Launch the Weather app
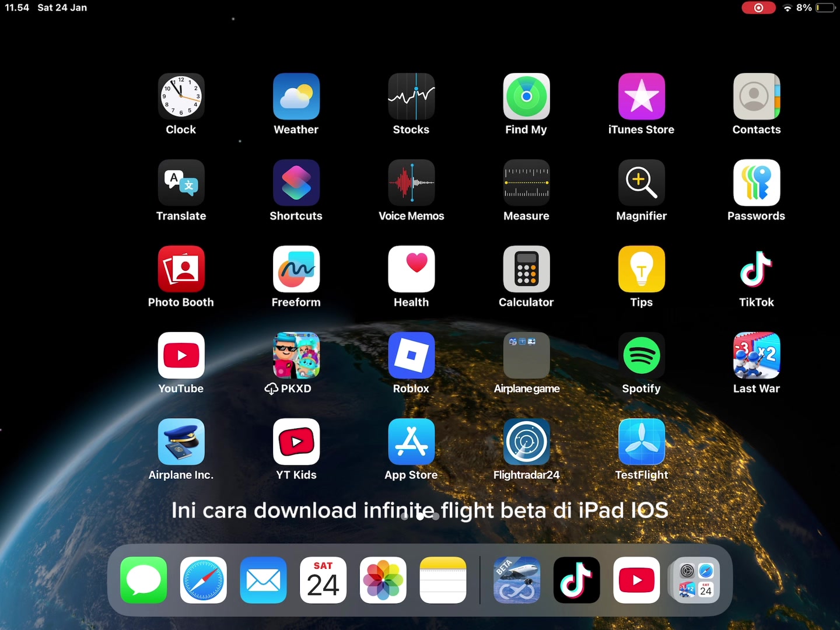Viewport: 840px width, 630px height. (296, 96)
